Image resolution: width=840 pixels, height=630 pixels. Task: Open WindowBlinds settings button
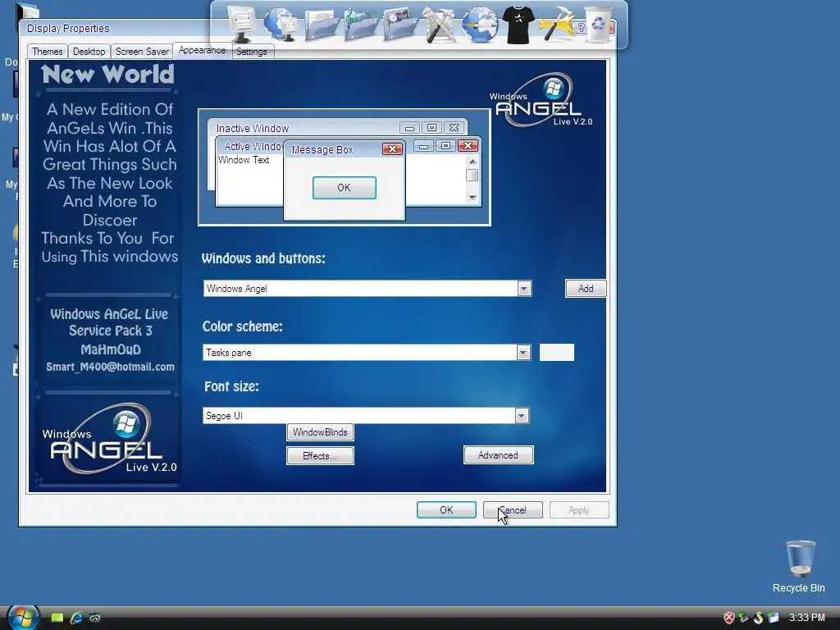click(x=320, y=432)
